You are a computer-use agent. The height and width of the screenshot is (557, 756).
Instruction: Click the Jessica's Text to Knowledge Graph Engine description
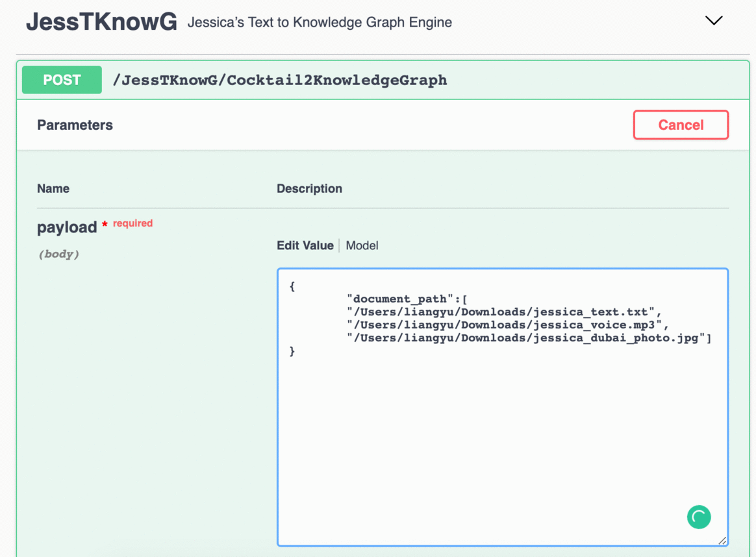[320, 22]
